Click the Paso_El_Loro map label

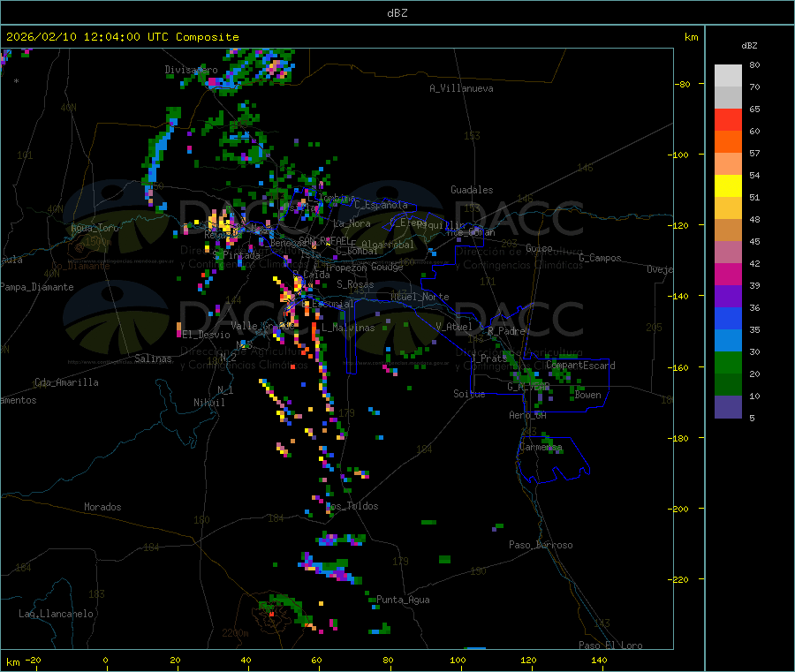click(x=610, y=646)
